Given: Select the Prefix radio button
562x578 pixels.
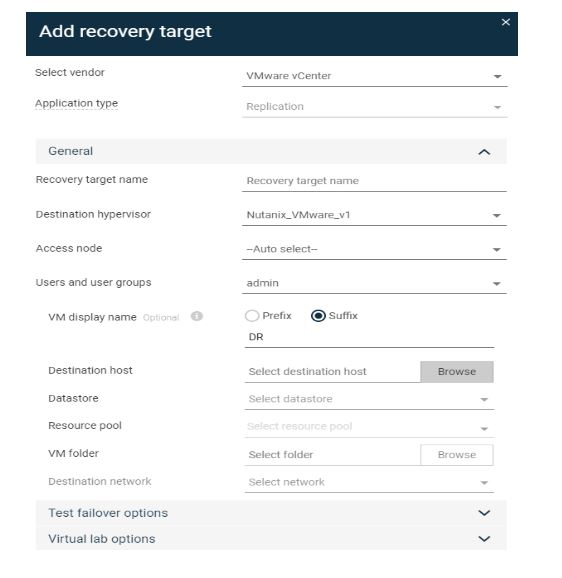Looking at the screenshot, I should (x=252, y=316).
